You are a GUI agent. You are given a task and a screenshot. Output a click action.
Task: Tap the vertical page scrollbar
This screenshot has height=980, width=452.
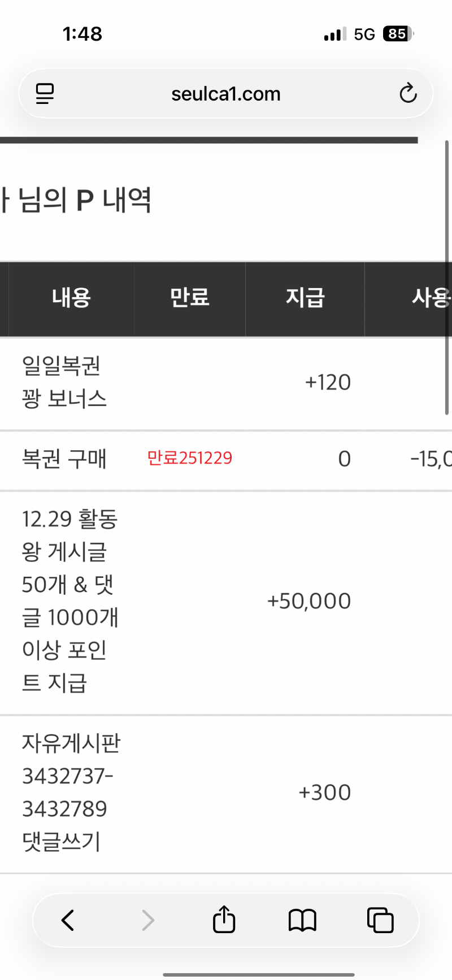(447, 277)
